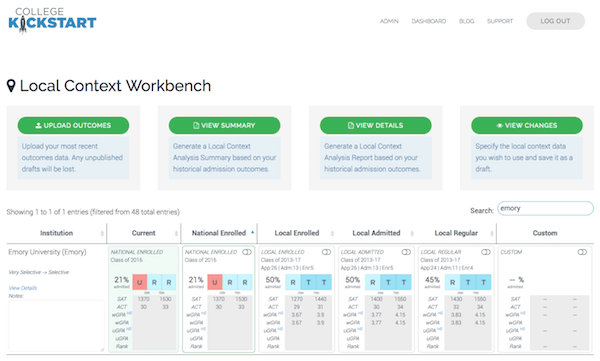Image resolution: width=600 pixels, height=361 pixels.
Task: Click the VIEW CHANGES button
Action: pyautogui.click(x=527, y=126)
